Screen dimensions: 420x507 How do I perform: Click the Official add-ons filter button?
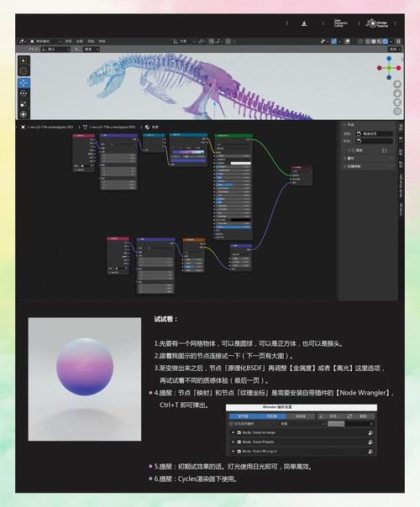243,416
